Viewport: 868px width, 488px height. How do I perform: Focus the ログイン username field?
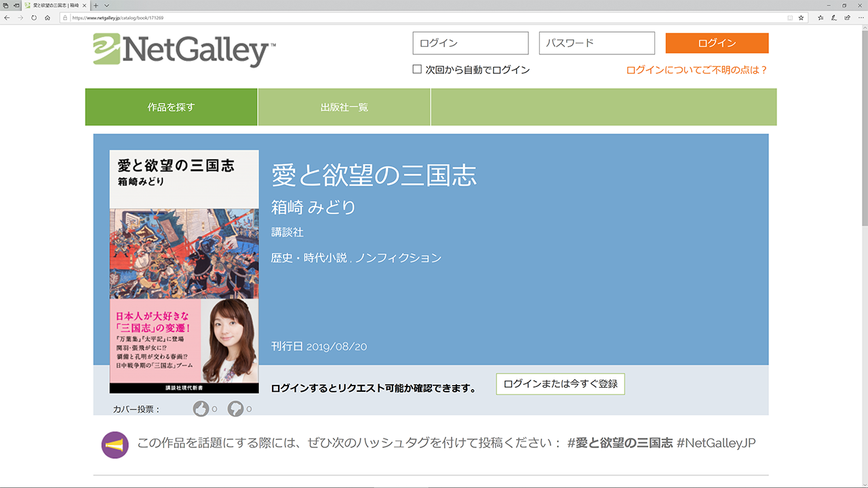point(471,43)
